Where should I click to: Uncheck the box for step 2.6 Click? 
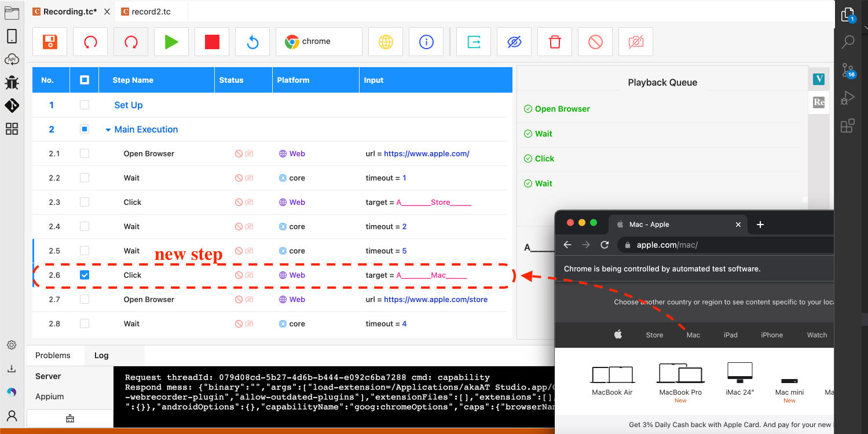point(85,275)
